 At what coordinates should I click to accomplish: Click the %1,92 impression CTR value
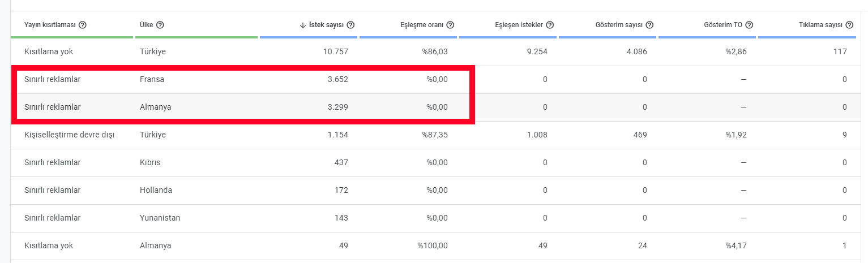tap(736, 135)
